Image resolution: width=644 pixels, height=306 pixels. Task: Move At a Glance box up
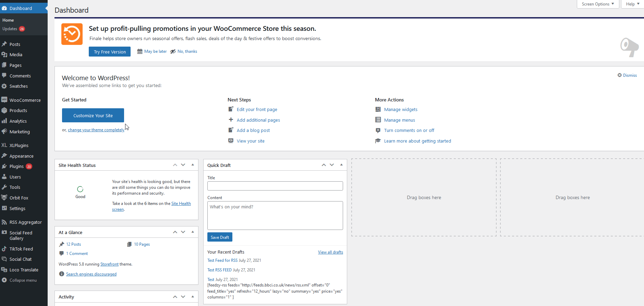175,232
